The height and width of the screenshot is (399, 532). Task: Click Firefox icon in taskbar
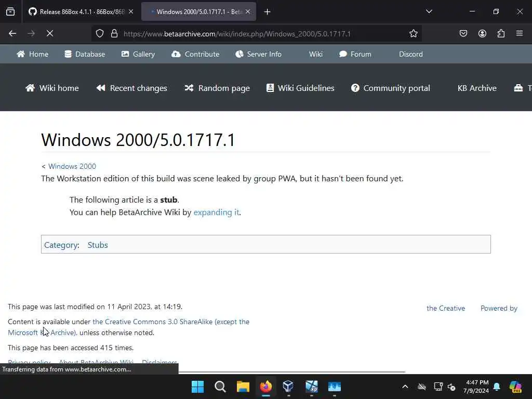coord(265,387)
